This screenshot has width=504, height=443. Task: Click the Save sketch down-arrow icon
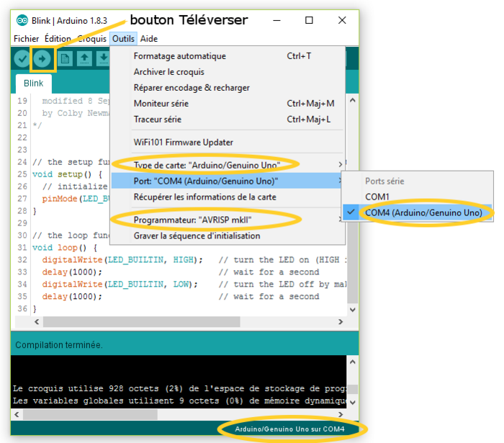click(103, 59)
